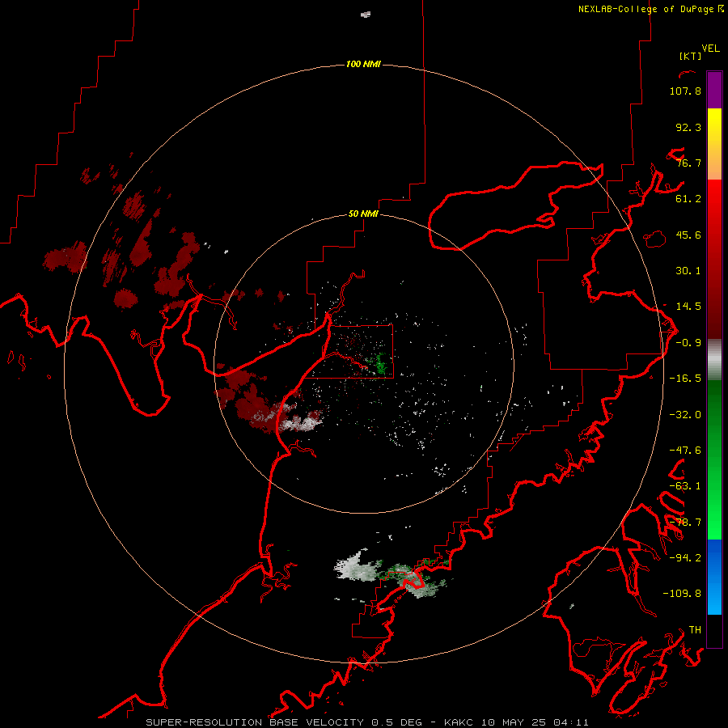Click the 76.7 value on the velocity scale
Viewport: 728px width, 728px height.
pos(688,163)
